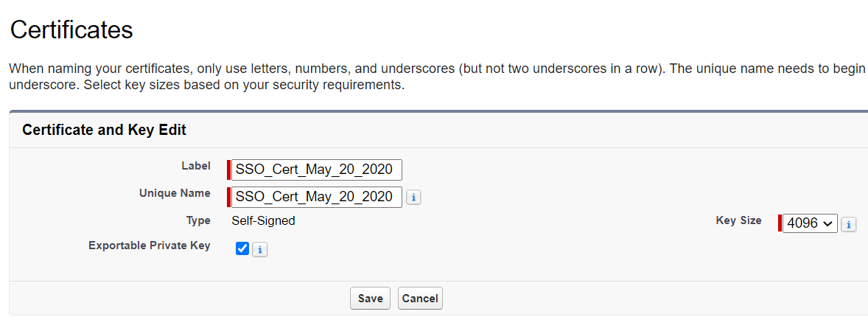The image size is (868, 331).
Task: Click the "Unique Name" field caption
Action: point(175,193)
